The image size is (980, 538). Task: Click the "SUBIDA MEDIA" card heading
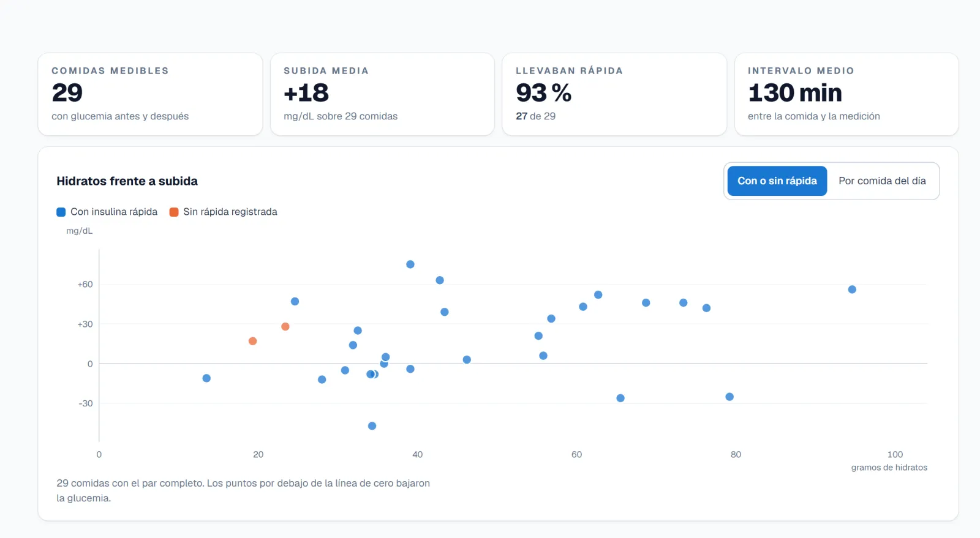(x=326, y=71)
